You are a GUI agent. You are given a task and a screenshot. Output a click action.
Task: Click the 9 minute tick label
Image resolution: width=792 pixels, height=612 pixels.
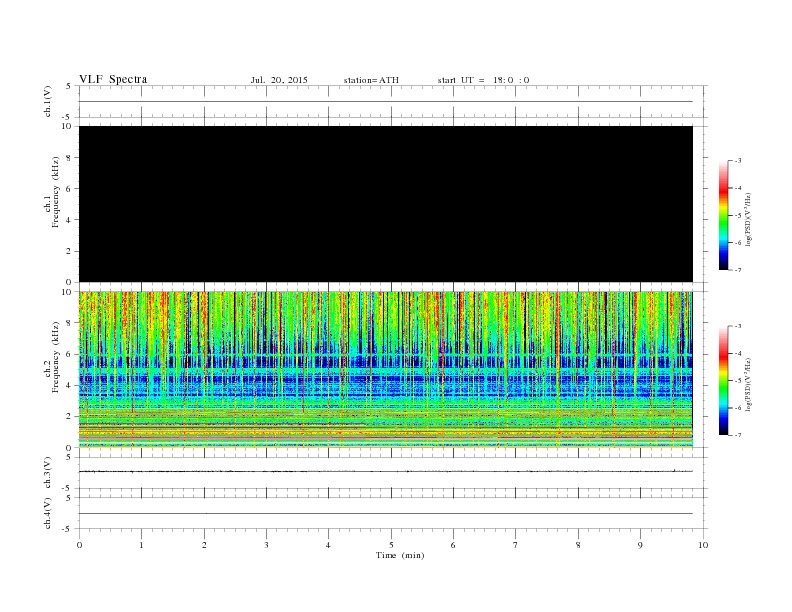click(x=640, y=545)
